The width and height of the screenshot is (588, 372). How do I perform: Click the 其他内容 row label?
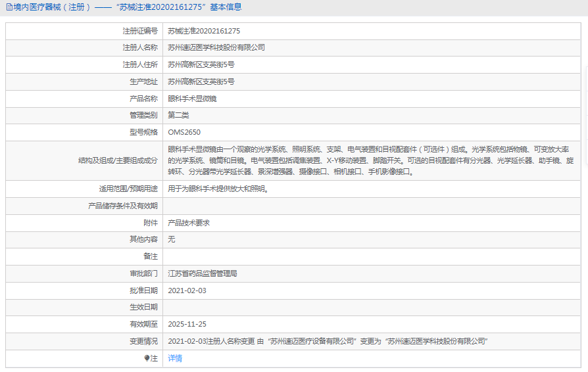coord(143,239)
